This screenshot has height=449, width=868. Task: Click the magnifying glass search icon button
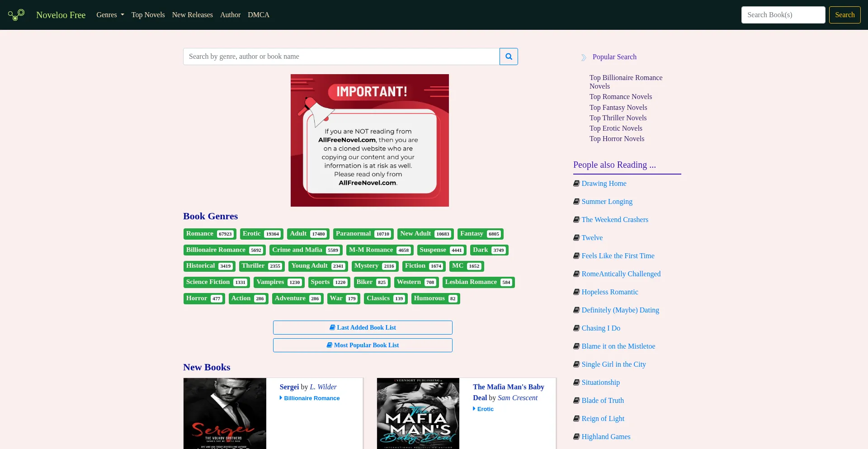(x=509, y=57)
